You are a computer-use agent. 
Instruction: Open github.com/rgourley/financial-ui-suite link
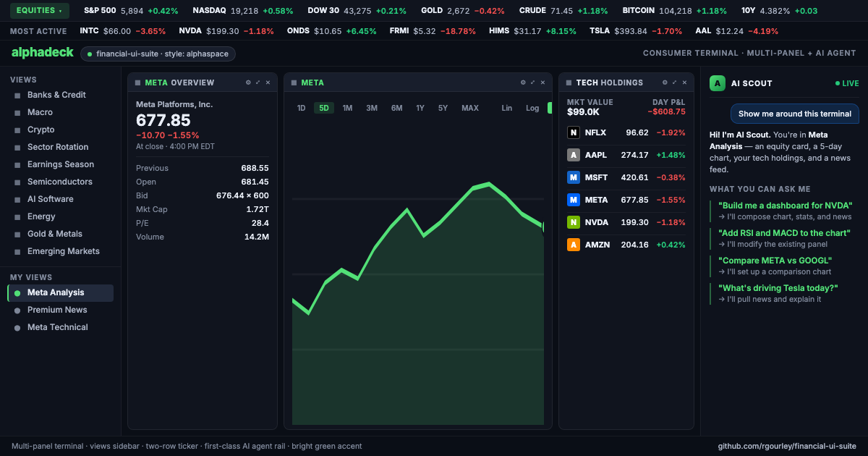[787, 447]
